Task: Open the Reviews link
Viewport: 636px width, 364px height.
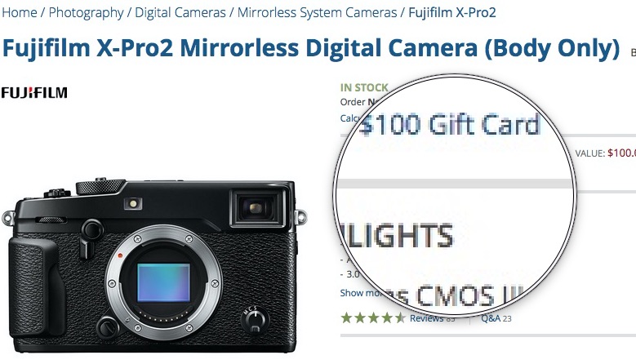Action: tap(426, 318)
